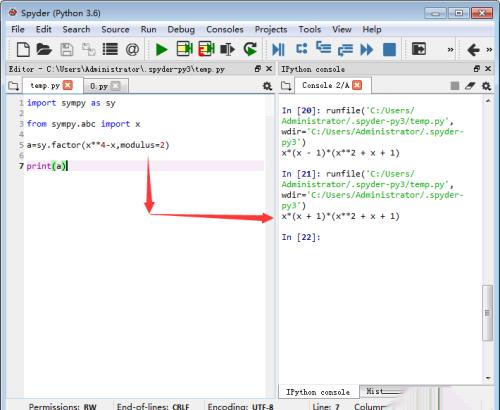500x410 pixels.
Task: Open the Consoles menu
Action: pos(225,29)
